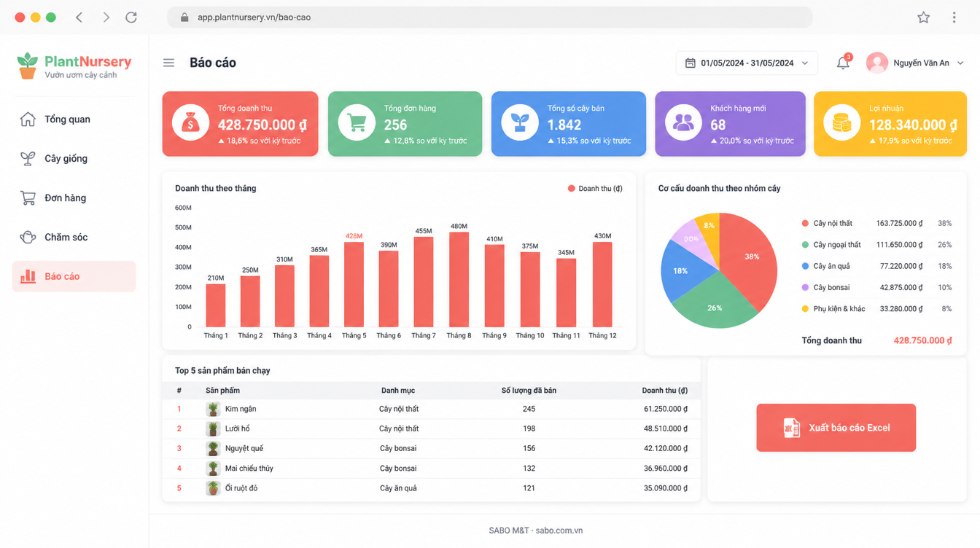Click the Nguyệt quế product thumbnail
980x548 pixels.
pos(213,448)
